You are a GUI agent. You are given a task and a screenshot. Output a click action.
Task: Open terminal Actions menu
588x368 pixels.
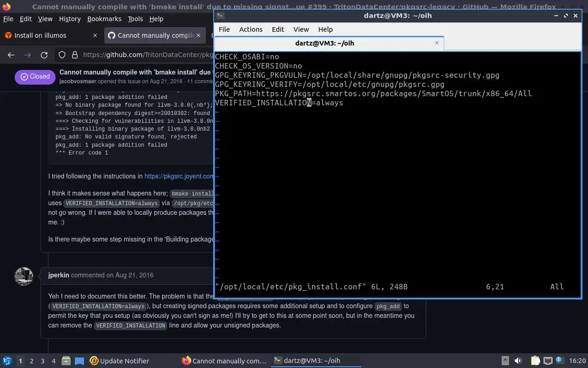pyautogui.click(x=251, y=29)
